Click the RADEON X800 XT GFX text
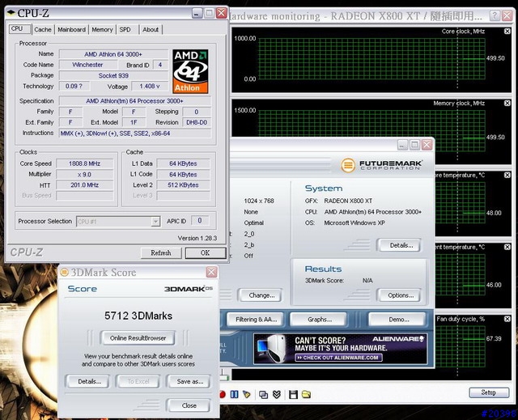This screenshot has width=518, height=420. point(348,201)
